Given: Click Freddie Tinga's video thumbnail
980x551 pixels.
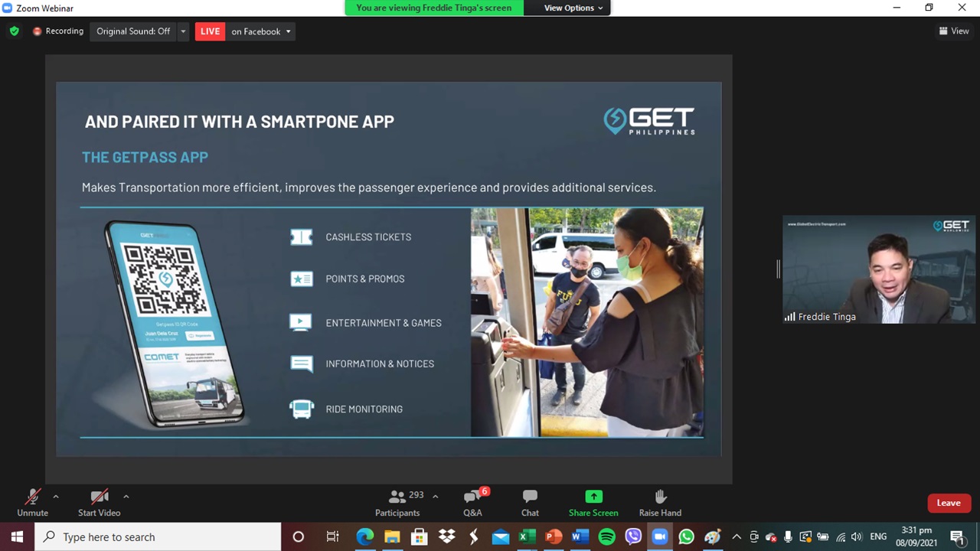Looking at the screenshot, I should (x=878, y=269).
